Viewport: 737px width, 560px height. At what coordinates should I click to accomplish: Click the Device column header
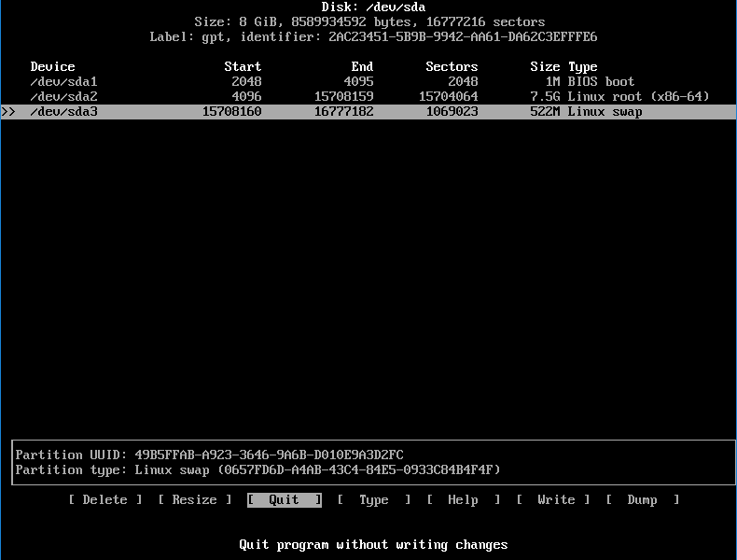tap(52, 66)
